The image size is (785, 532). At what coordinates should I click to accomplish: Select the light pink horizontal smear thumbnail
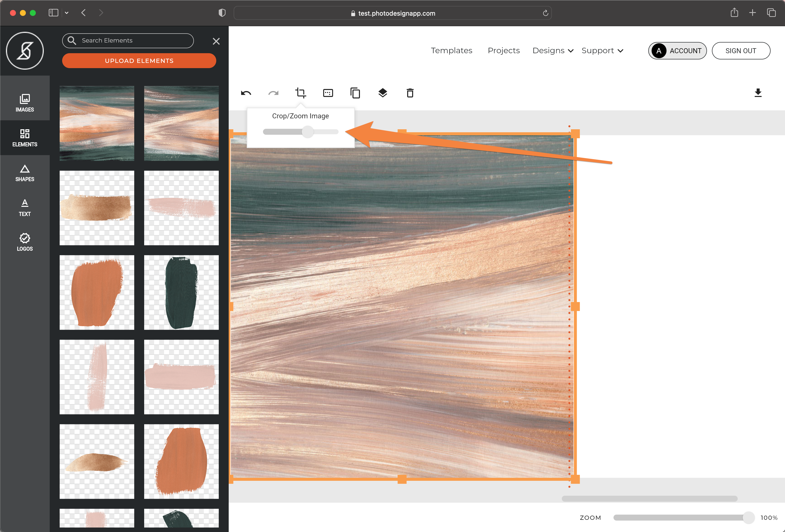[181, 208]
